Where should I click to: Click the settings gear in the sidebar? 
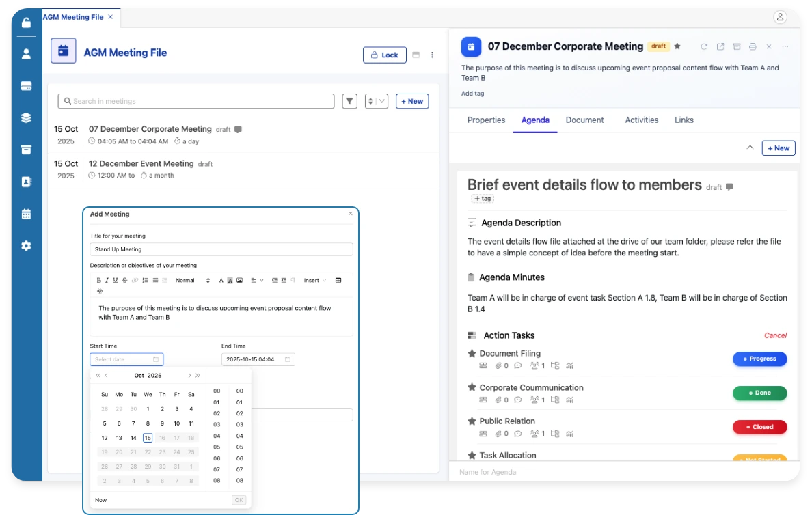click(x=26, y=245)
